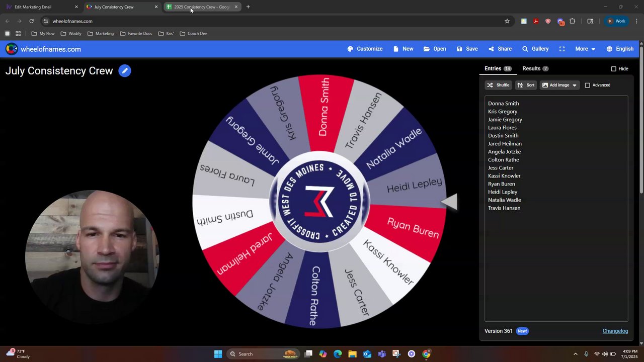Create a New wheel
Image resolution: width=644 pixels, height=362 pixels.
(403, 49)
